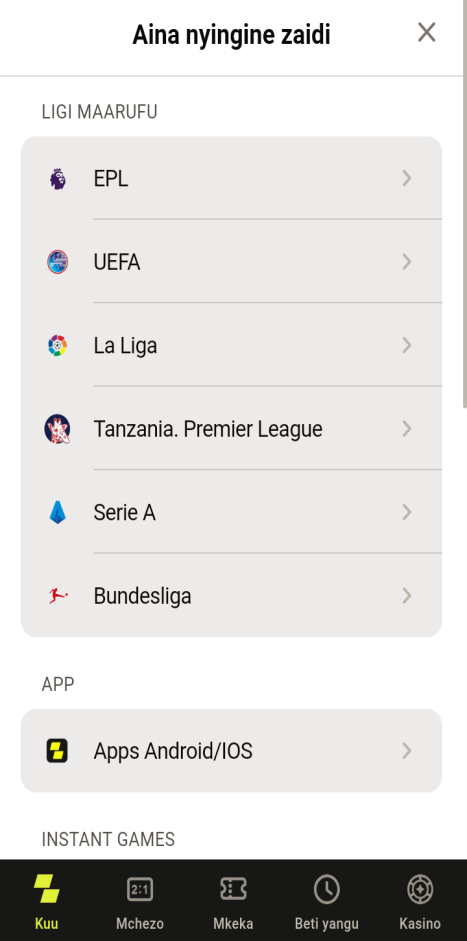Close the Aina nyingine zaidi panel
Viewport: 467px width, 941px height.
tap(426, 32)
